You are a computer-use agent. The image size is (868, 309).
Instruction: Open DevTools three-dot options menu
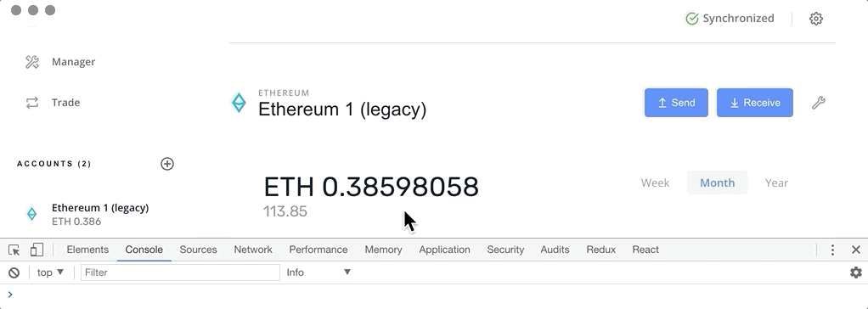pos(832,250)
